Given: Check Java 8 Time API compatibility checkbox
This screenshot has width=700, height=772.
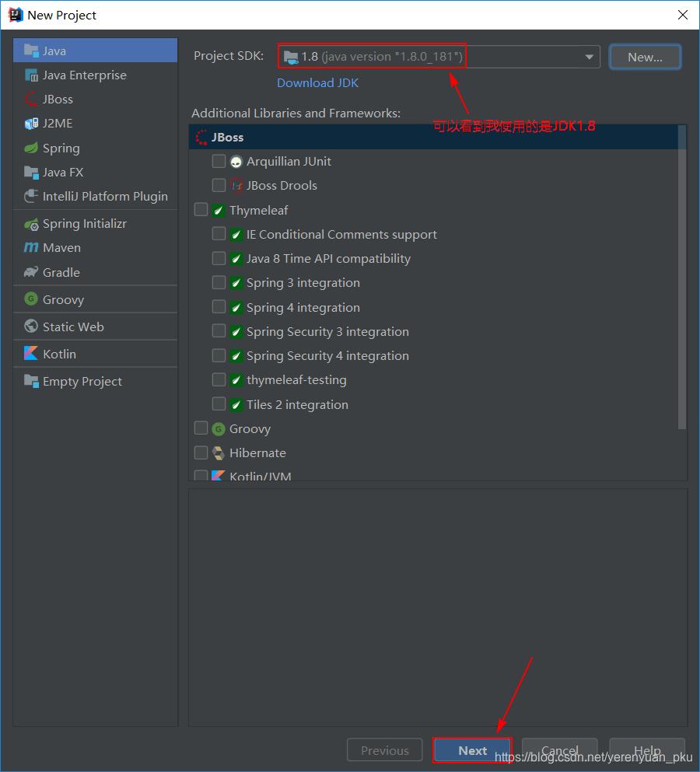Looking at the screenshot, I should coord(219,258).
